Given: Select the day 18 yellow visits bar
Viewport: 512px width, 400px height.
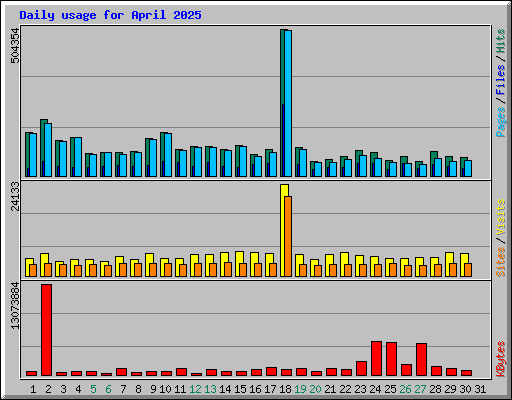Looking at the screenshot, I should [283, 230].
